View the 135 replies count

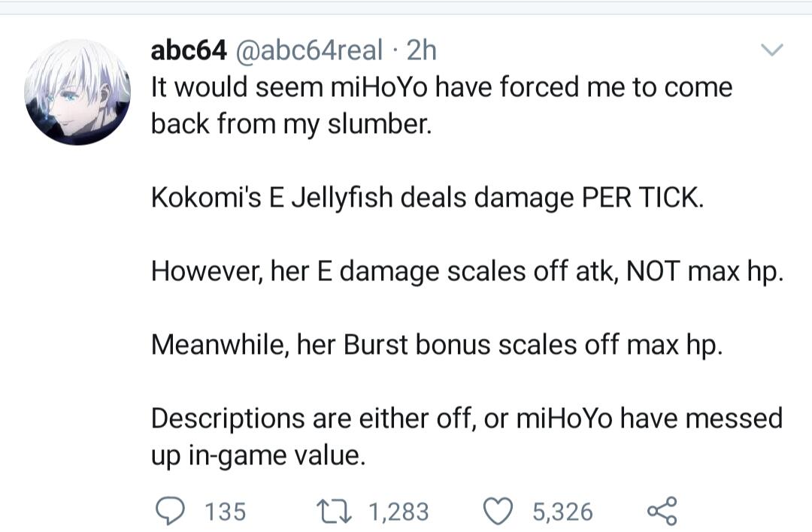point(226,512)
